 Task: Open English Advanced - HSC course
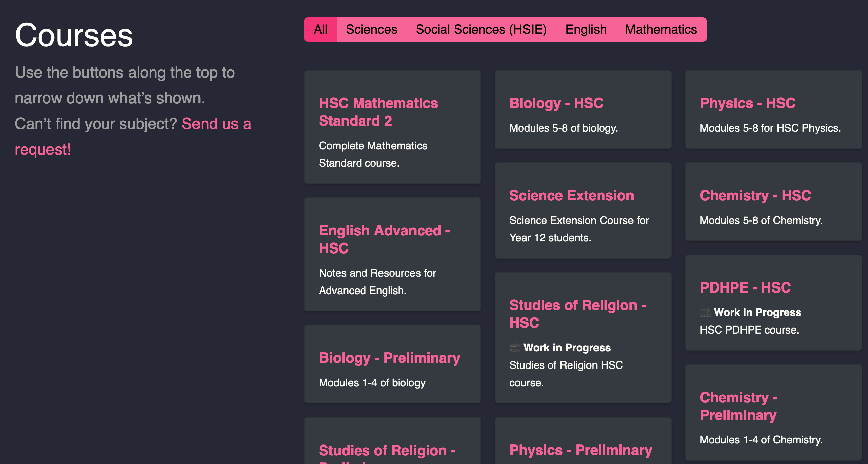pyautogui.click(x=384, y=239)
